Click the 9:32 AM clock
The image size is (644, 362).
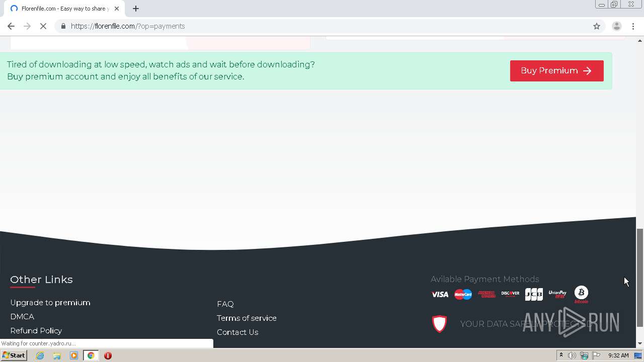point(618,355)
